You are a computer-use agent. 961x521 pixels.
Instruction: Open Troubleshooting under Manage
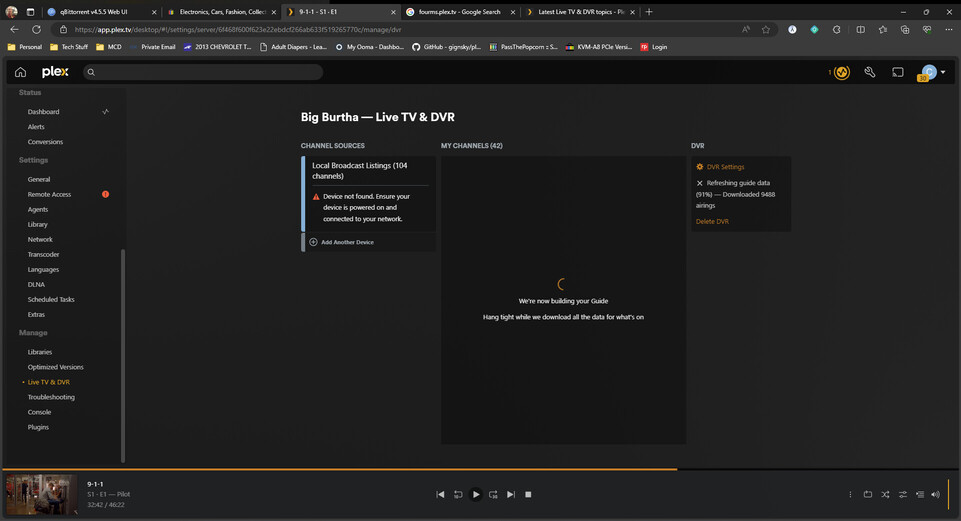click(x=51, y=397)
